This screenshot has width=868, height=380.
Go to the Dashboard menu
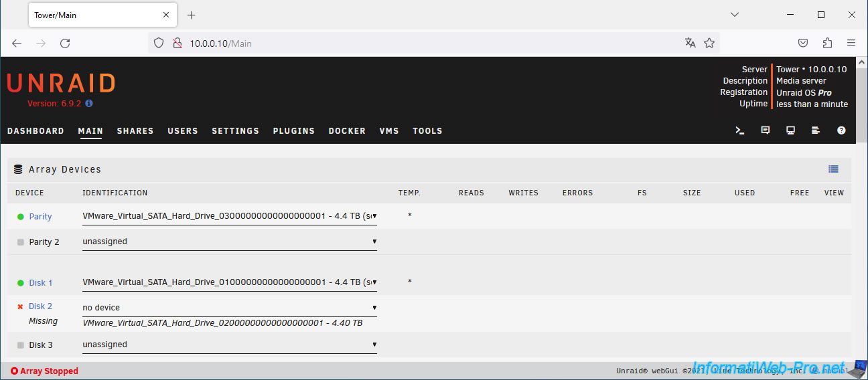[x=35, y=131]
